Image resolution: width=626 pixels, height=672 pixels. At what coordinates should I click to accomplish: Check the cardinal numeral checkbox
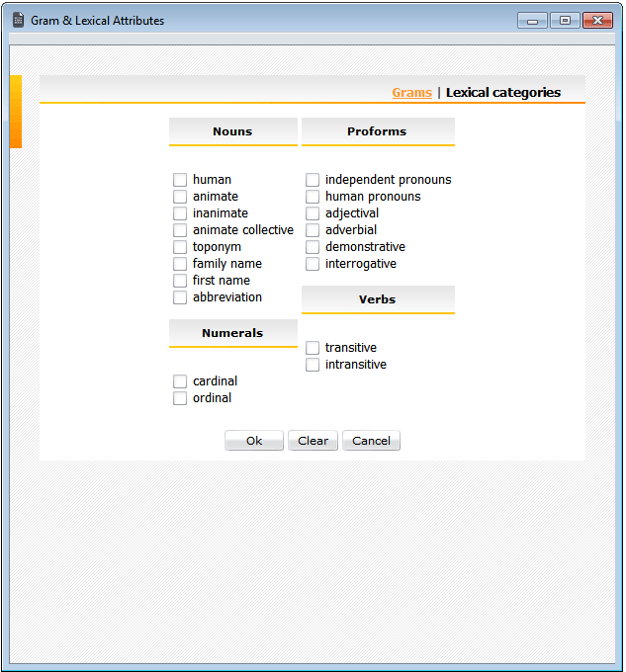click(x=180, y=381)
